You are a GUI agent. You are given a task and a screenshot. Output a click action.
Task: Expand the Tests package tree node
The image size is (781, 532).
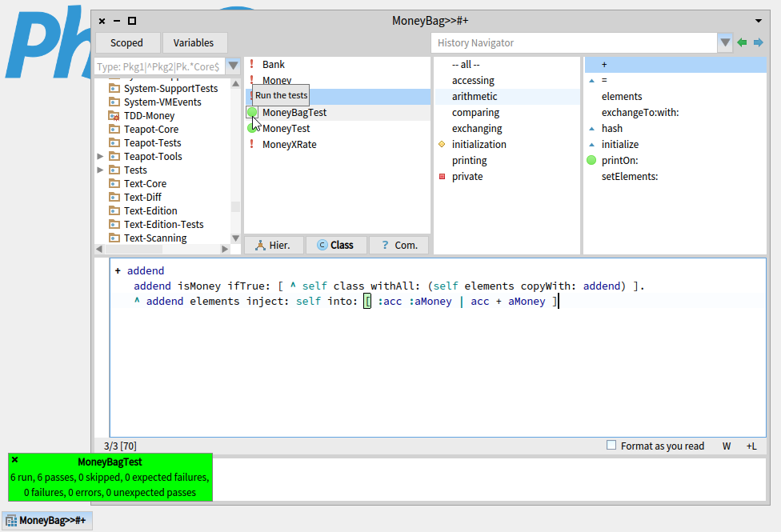pyautogui.click(x=100, y=170)
